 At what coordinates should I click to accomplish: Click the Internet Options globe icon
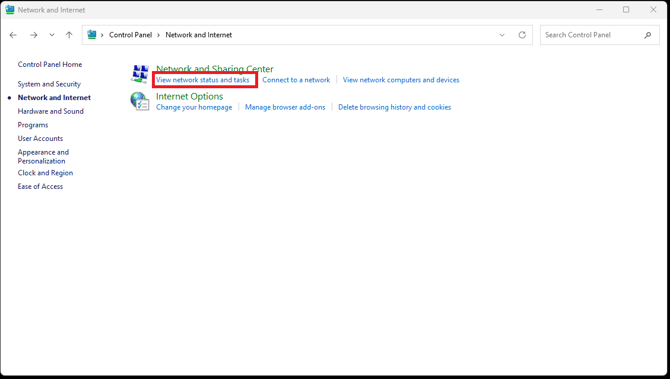click(x=140, y=101)
